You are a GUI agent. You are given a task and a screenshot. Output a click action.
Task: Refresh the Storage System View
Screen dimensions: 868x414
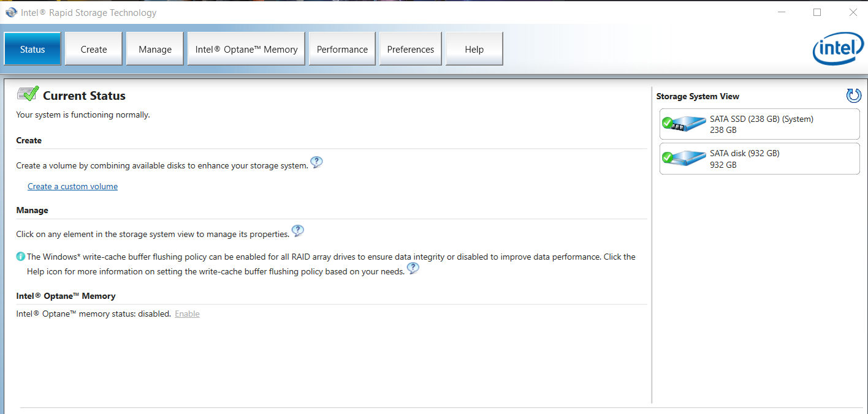[853, 96]
